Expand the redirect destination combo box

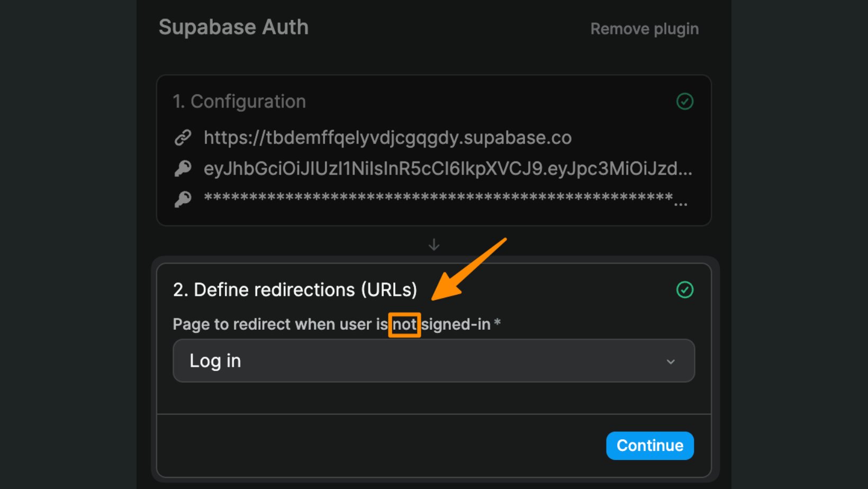pyautogui.click(x=434, y=360)
